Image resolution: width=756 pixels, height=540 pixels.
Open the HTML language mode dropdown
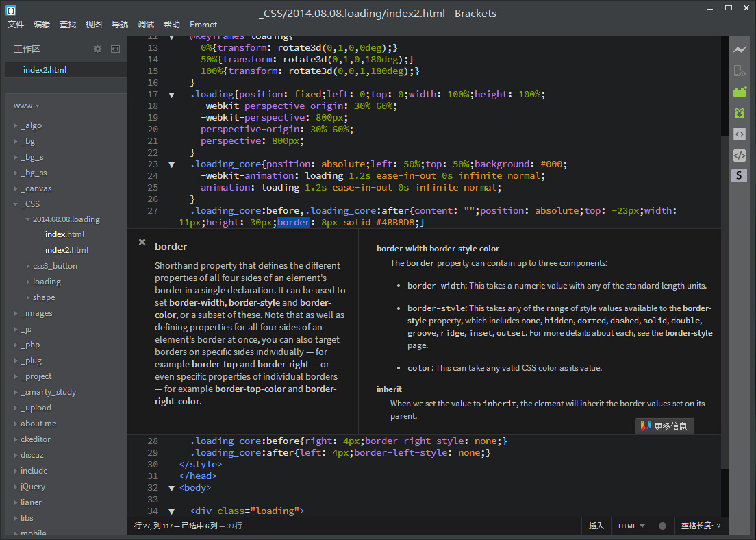(631, 526)
